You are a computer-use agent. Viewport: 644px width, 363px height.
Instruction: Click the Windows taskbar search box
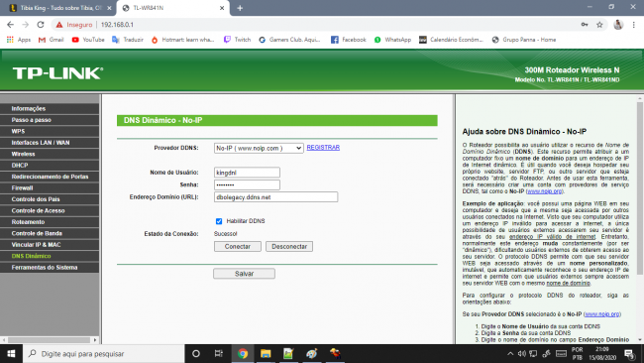(x=103, y=353)
